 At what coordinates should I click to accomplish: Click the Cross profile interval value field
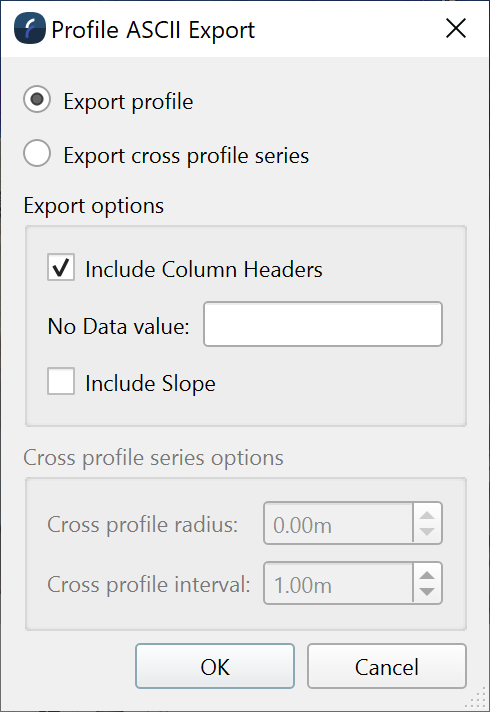pos(338,583)
